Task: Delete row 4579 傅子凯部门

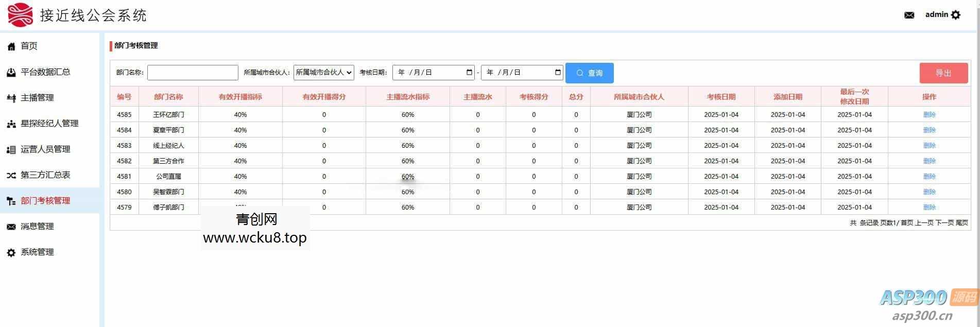Action: pos(929,207)
